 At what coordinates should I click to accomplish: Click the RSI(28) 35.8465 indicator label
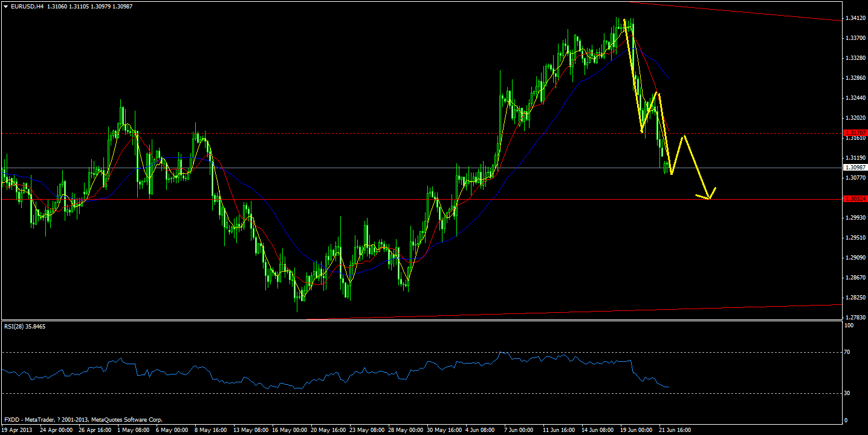[24, 326]
